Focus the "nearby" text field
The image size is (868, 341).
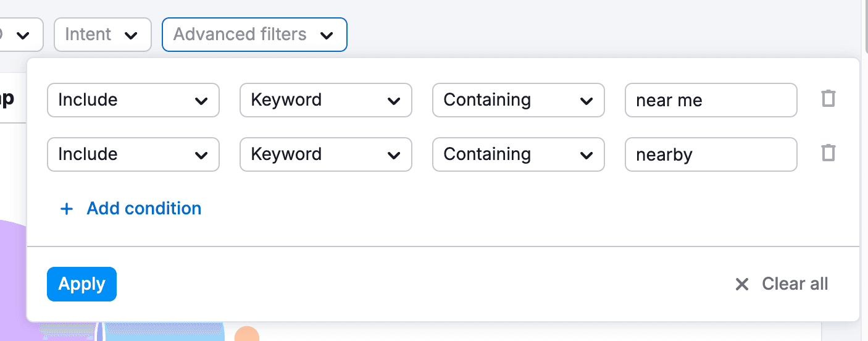[711, 154]
